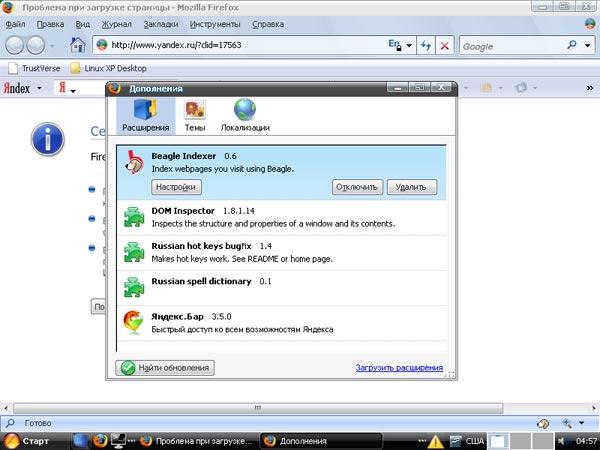600x450 pixels.
Task: Click the Яндекс.Бар extension icon
Action: tap(134, 323)
